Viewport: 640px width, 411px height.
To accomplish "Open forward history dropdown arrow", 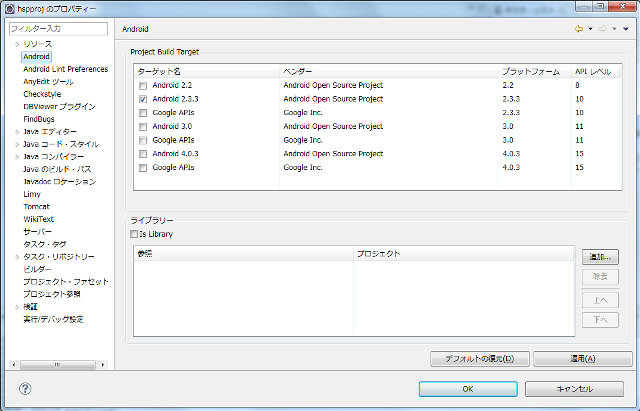I will [614, 29].
